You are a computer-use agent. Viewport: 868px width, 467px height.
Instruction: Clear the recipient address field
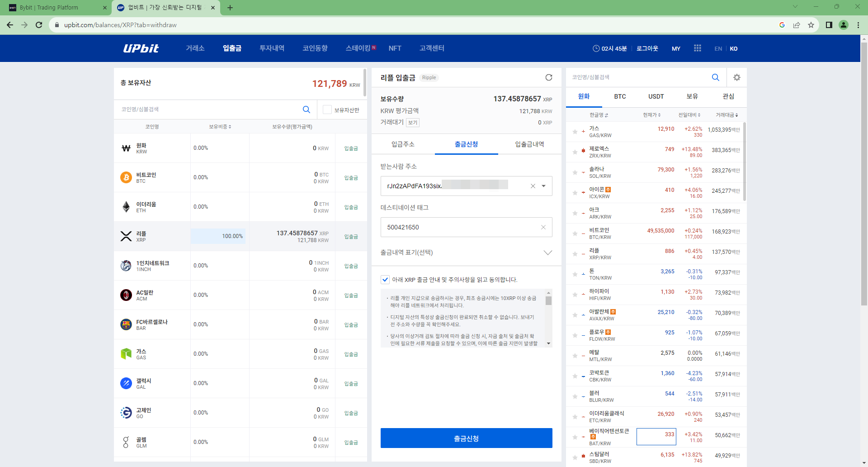[533, 186]
